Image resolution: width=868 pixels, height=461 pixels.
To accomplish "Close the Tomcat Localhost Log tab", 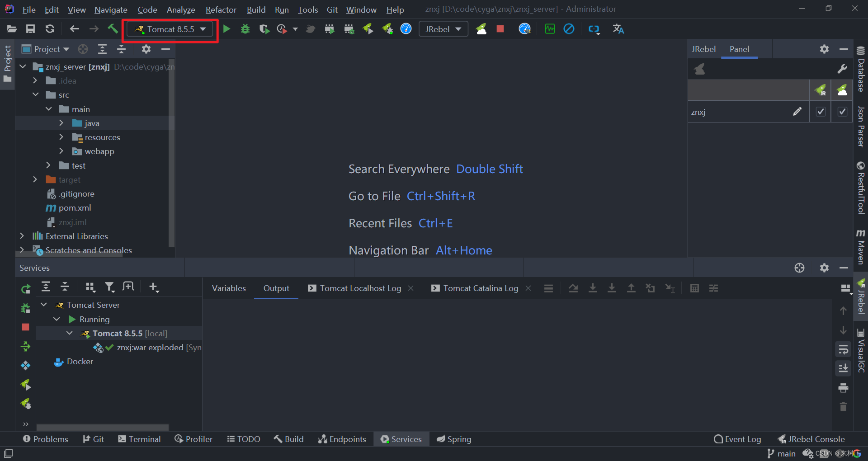I will 410,288.
